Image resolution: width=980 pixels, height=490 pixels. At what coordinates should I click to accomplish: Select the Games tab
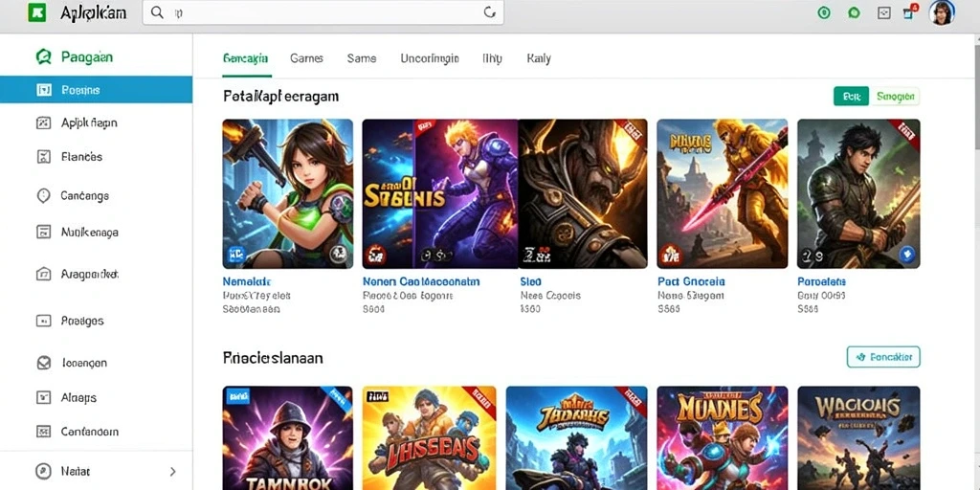click(306, 58)
